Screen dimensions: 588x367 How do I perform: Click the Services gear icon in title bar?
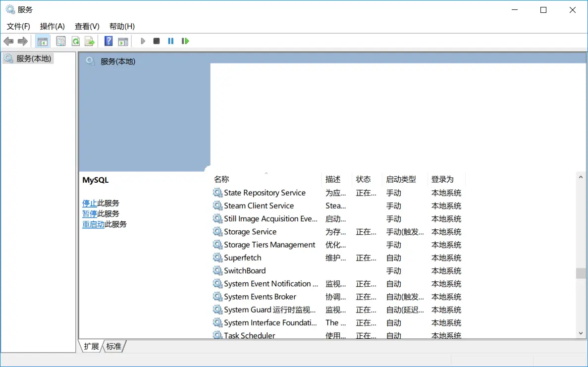pos(10,9)
